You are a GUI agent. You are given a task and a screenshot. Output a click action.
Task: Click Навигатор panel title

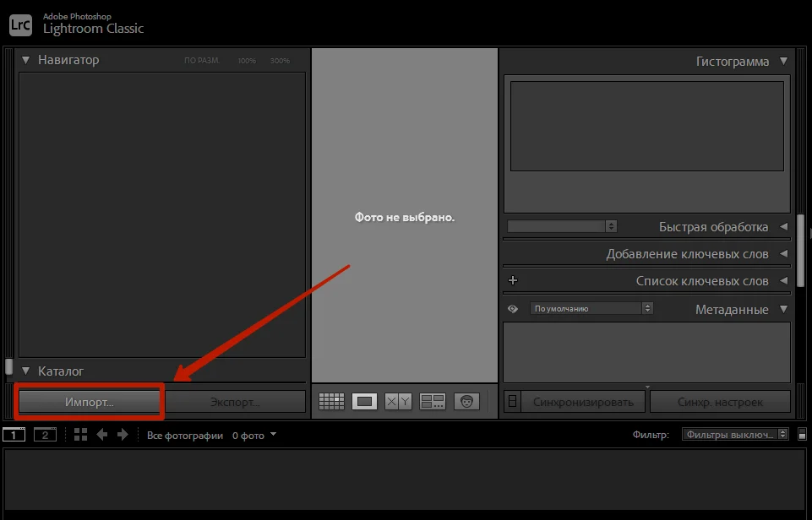(68, 60)
